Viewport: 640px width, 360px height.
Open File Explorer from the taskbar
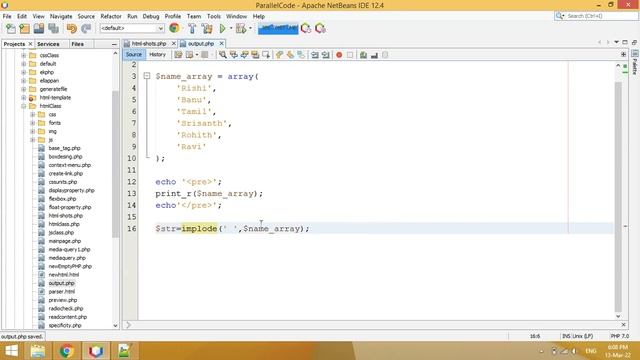(38, 351)
